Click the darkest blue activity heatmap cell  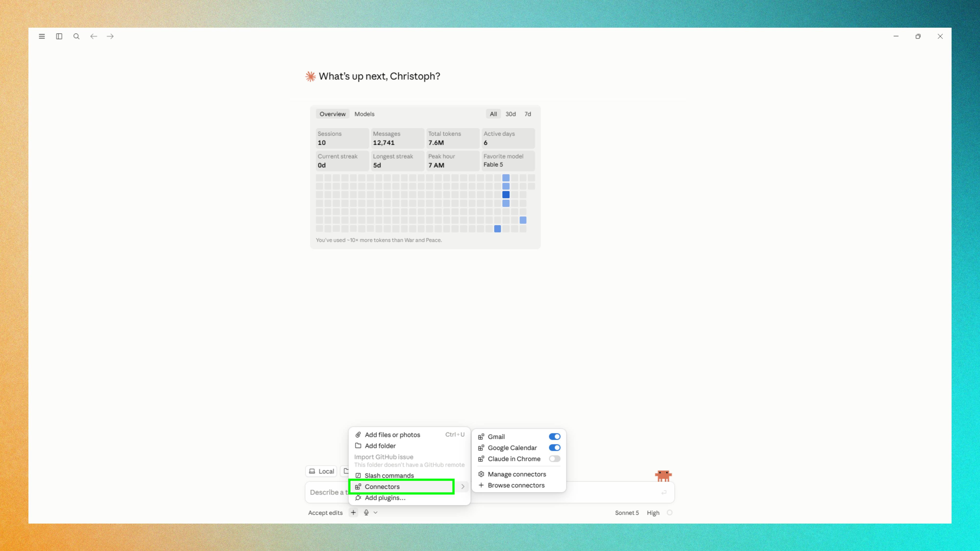pos(506,195)
